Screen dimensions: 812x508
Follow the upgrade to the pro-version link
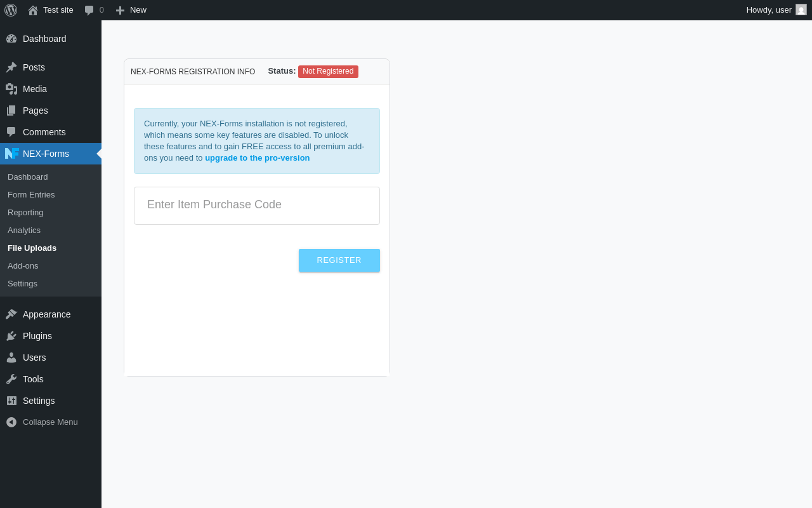258,158
